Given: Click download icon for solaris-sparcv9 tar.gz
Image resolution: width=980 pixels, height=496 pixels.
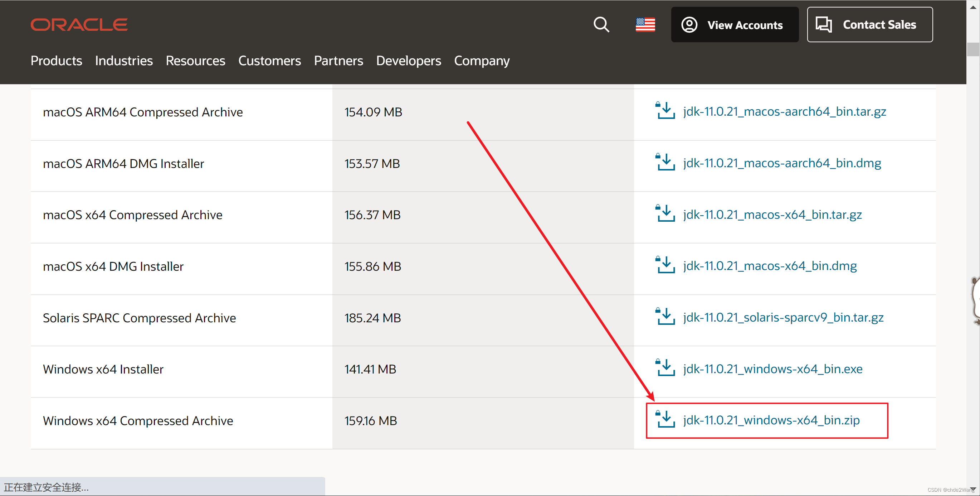Looking at the screenshot, I should (665, 317).
